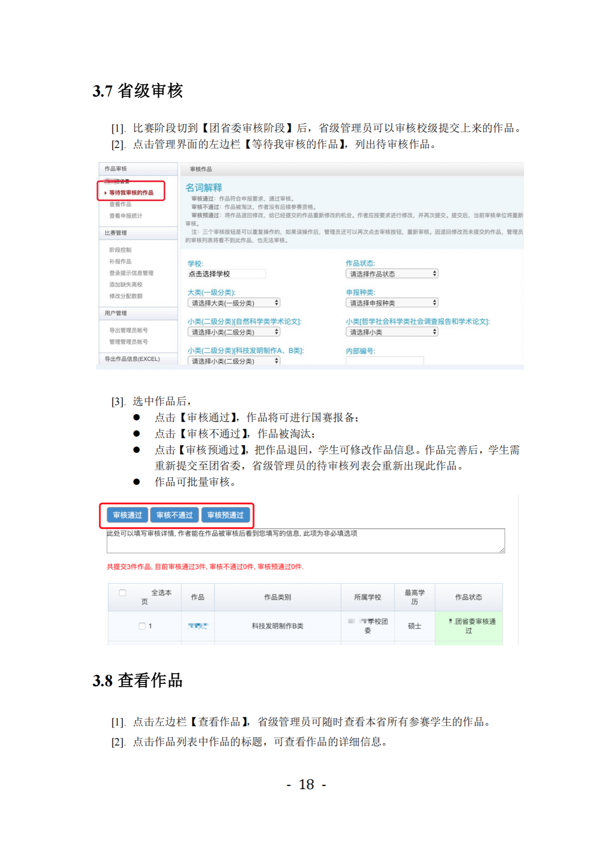Toggle the 全选本页 checkbox
Viewport: 613px width, 868px height.
tap(122, 593)
